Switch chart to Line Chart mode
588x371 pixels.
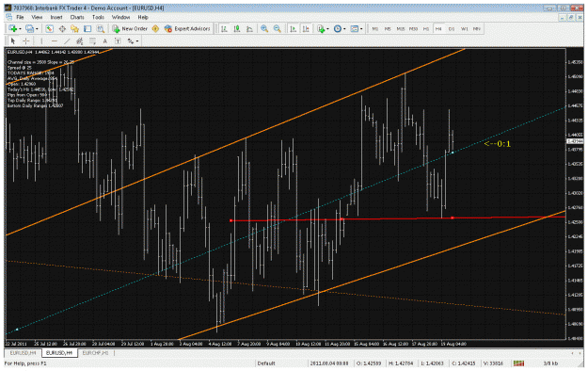tap(249, 29)
